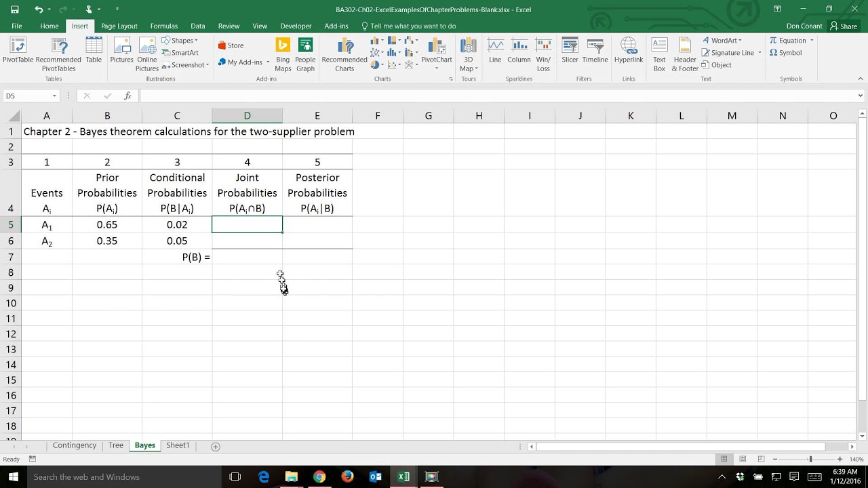
Task: Add a new sheet with plus button
Action: coord(216,446)
